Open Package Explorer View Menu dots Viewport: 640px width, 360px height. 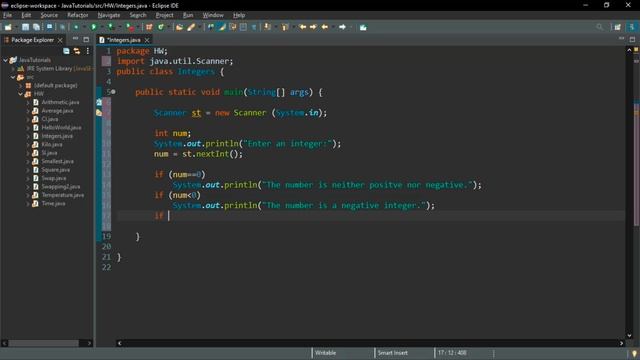[x=88, y=51]
